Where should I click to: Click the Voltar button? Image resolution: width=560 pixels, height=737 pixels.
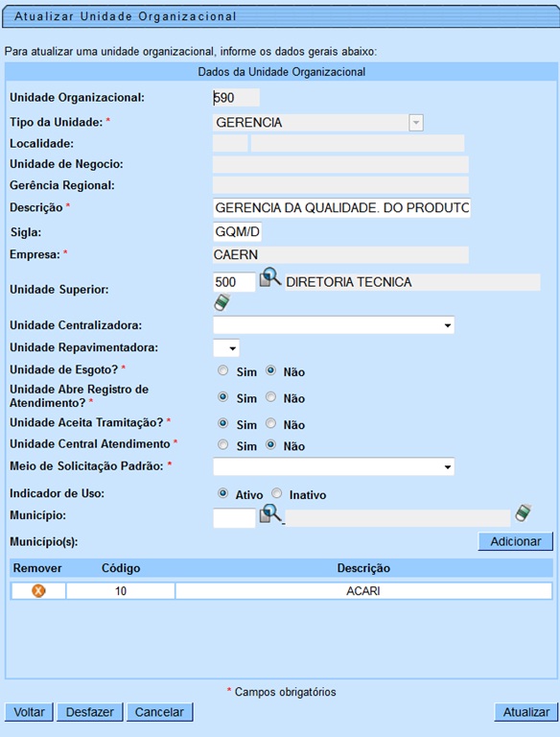pos(29,712)
